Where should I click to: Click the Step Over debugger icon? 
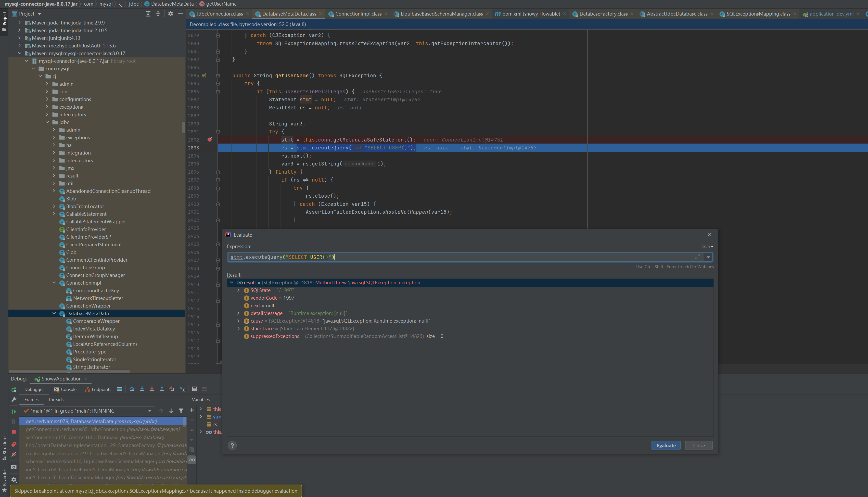[132, 389]
